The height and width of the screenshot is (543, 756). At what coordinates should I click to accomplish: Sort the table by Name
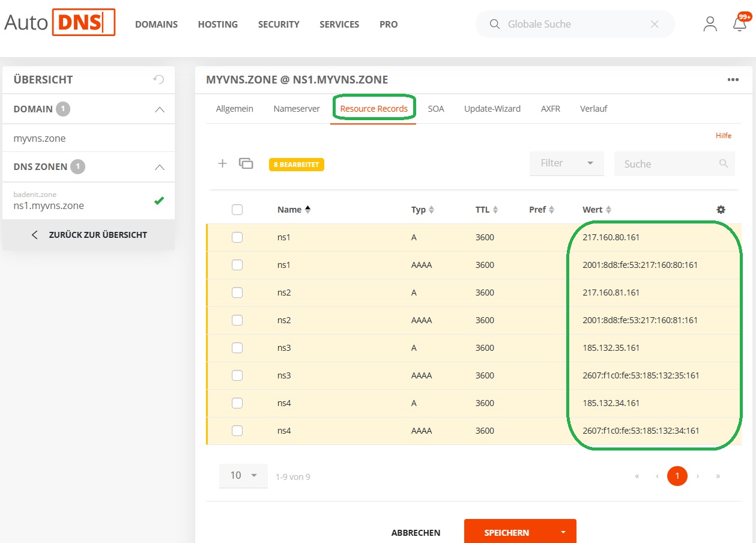point(294,210)
